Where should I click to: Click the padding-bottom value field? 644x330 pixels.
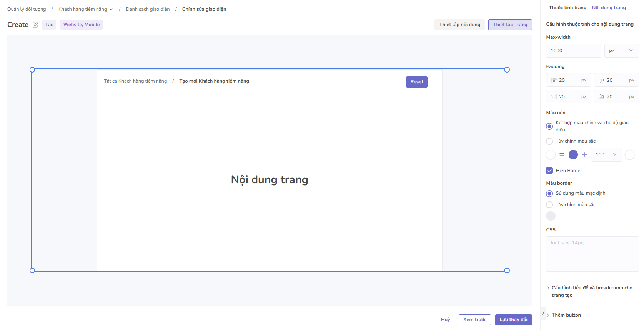click(x=616, y=97)
